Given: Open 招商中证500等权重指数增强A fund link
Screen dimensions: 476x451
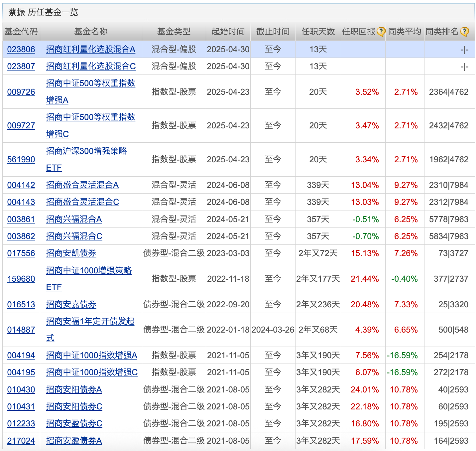Looking at the screenshot, I should coord(91,92).
